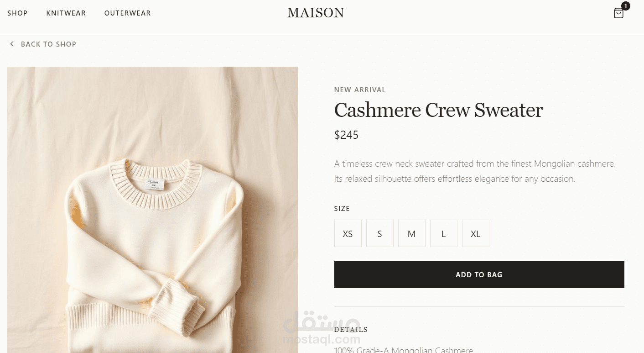
Task: Go to KNITWEAR category
Action: coord(66,13)
